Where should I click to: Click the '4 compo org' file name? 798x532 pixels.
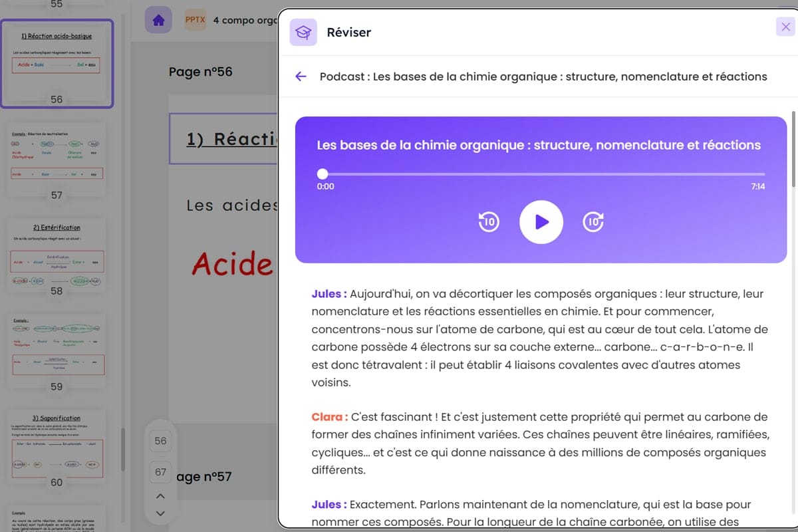pos(245,21)
